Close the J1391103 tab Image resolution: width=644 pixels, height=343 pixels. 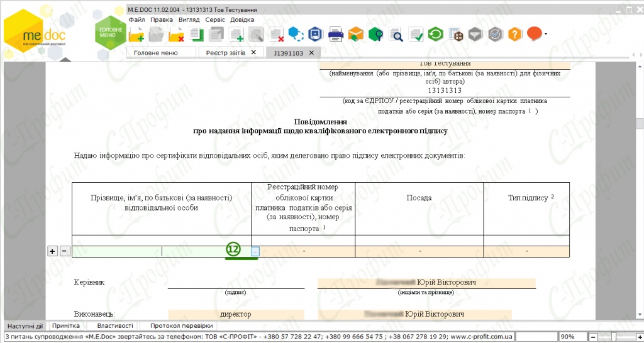(311, 53)
